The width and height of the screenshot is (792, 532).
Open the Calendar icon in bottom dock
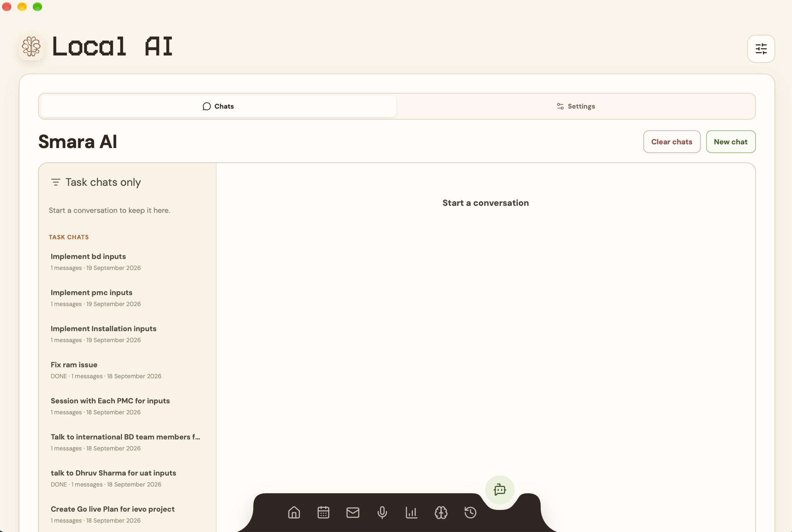pyautogui.click(x=323, y=512)
